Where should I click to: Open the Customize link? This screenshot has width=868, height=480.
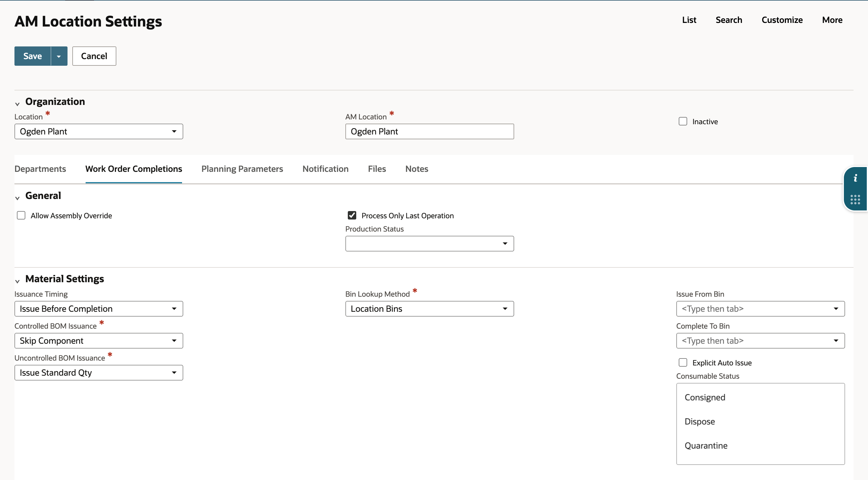782,20
